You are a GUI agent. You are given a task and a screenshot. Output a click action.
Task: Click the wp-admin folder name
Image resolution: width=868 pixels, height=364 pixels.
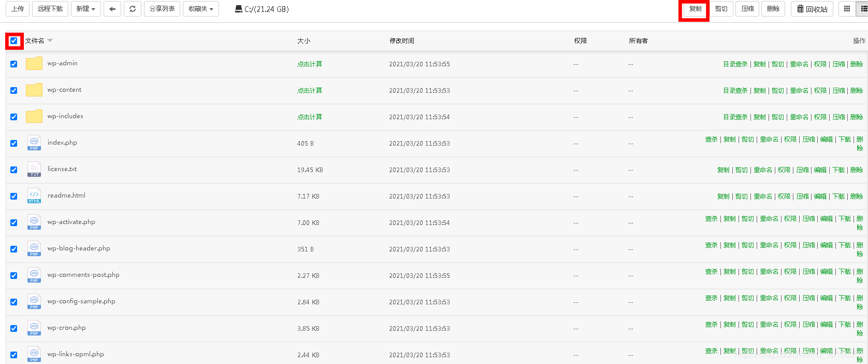point(63,63)
